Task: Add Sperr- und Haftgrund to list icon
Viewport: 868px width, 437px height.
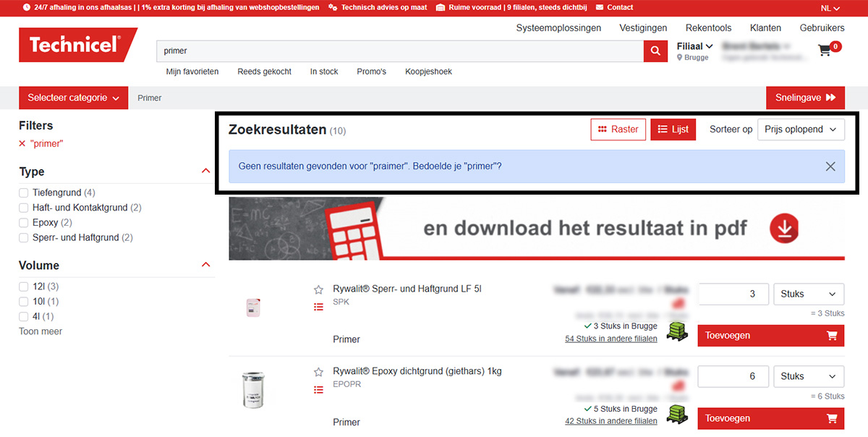Action: [x=318, y=307]
